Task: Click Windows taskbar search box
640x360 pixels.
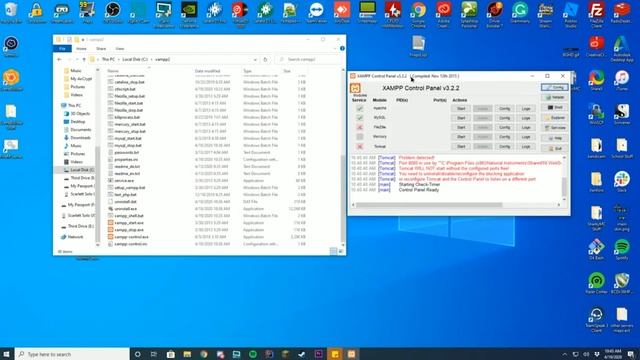Action: click(x=72, y=354)
